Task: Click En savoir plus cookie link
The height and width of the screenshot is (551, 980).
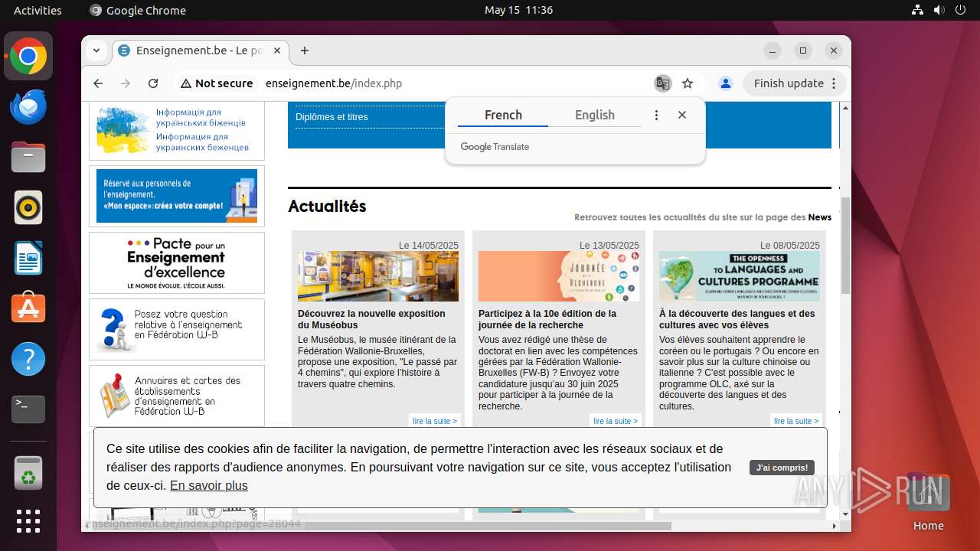Action: click(209, 485)
